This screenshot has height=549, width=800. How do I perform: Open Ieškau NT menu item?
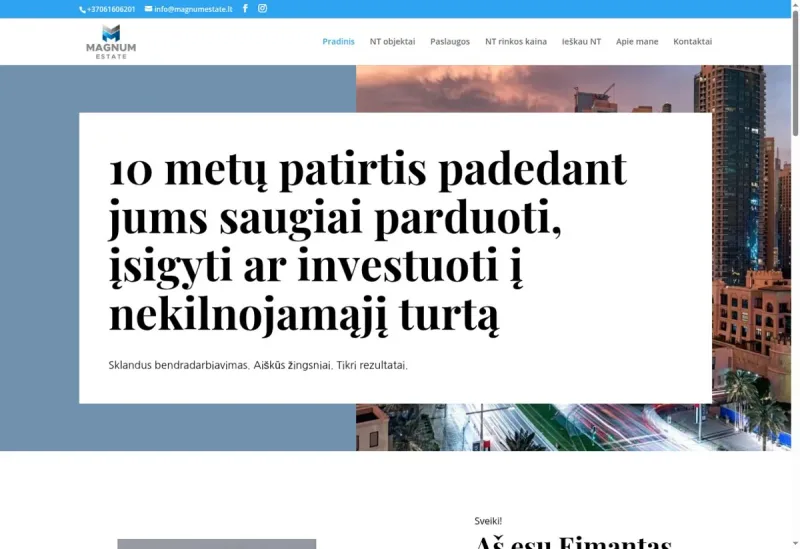[581, 41]
